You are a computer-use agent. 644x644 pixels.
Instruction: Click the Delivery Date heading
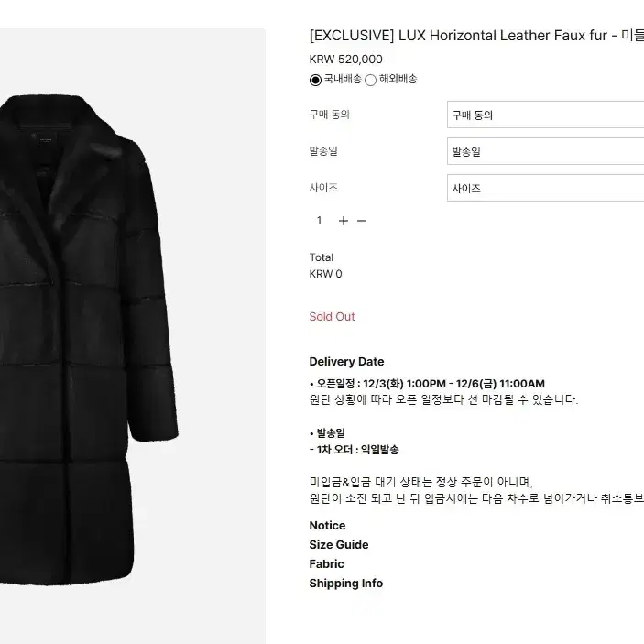[x=346, y=362]
